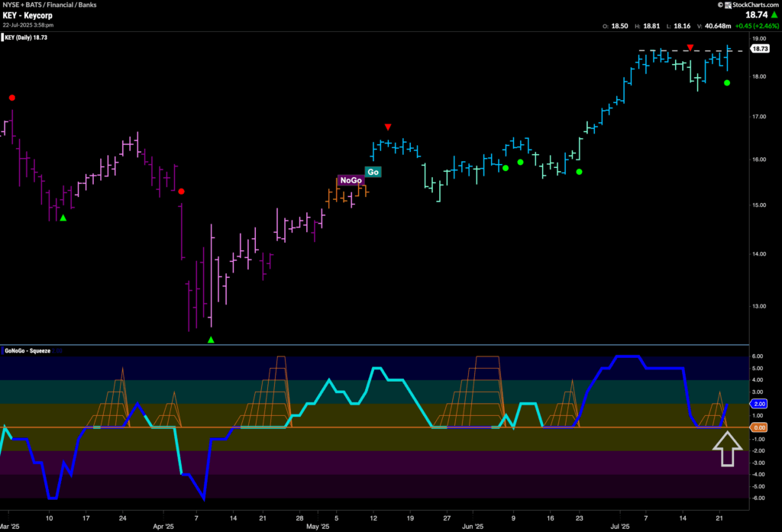
Task: Click the green up-triangle marker in March
Action: tap(63, 218)
